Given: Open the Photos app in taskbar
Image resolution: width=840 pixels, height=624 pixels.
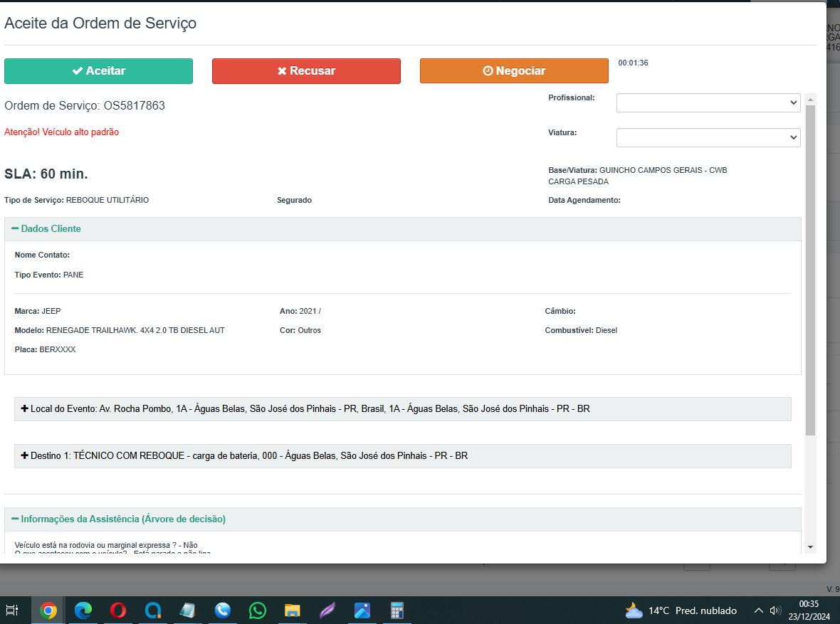Looking at the screenshot, I should click(362, 610).
